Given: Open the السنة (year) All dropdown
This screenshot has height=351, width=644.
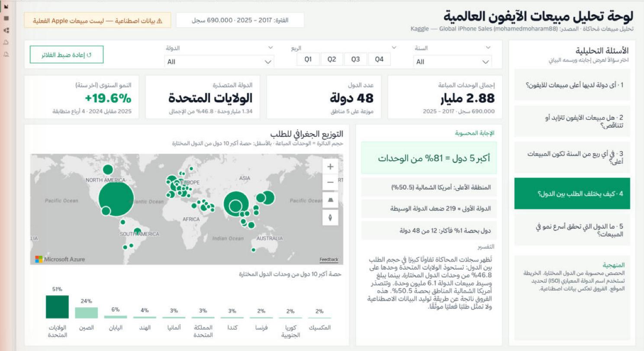Looking at the screenshot, I should pyautogui.click(x=453, y=62).
